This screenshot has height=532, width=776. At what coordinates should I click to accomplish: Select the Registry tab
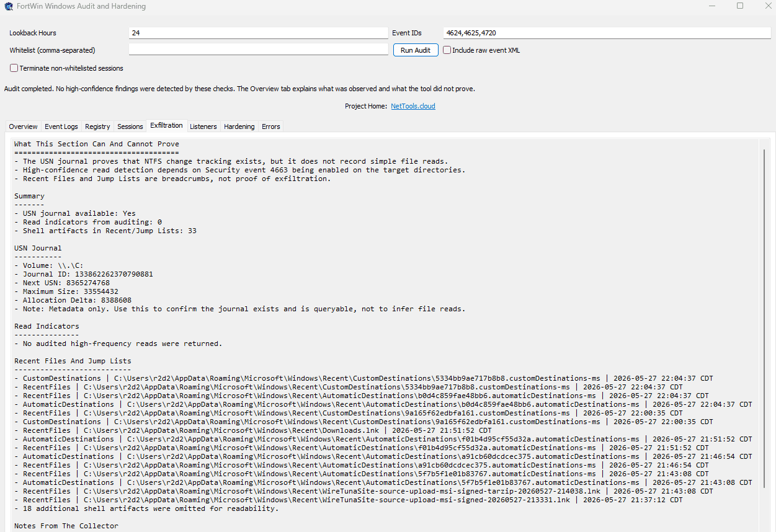pos(97,126)
